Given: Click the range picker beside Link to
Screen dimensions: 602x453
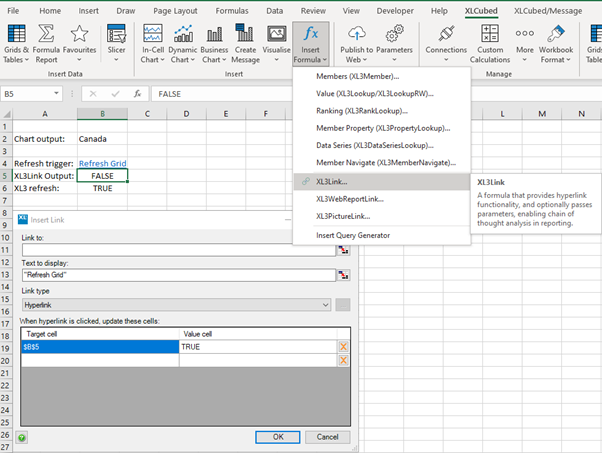Looking at the screenshot, I should tap(344, 249).
